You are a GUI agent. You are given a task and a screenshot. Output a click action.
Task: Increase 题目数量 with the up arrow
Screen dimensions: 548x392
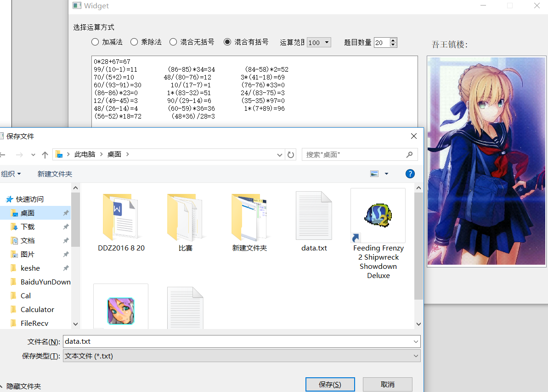click(x=393, y=40)
